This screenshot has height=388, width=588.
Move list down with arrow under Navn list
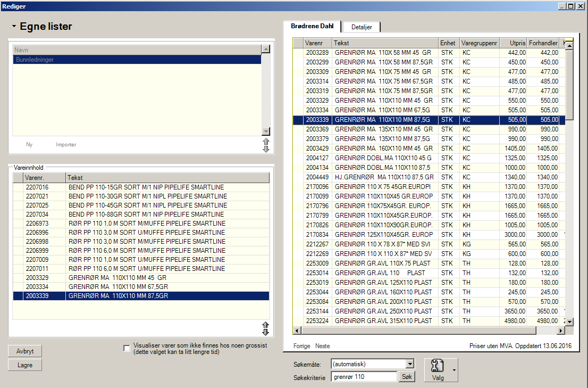click(266, 149)
